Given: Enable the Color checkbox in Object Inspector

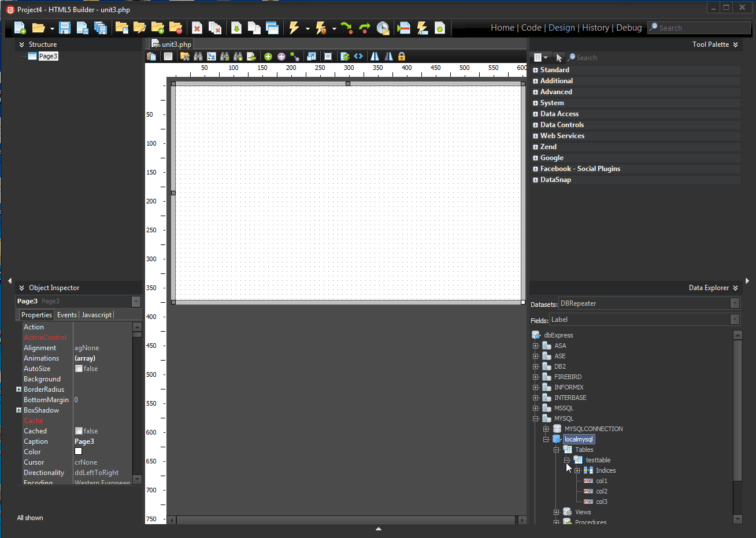Looking at the screenshot, I should pos(77,451).
